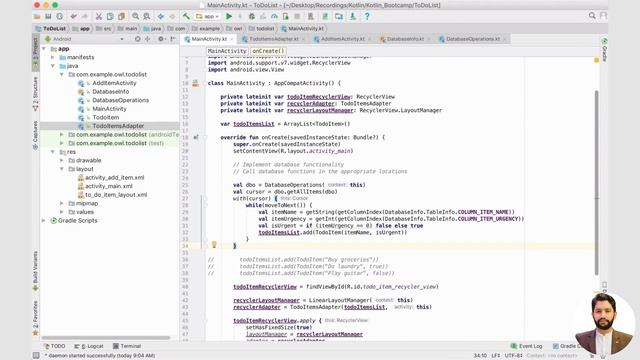The height and width of the screenshot is (360, 640).
Task: Click override gutter icon beside onCreate line
Action: [x=196, y=138]
